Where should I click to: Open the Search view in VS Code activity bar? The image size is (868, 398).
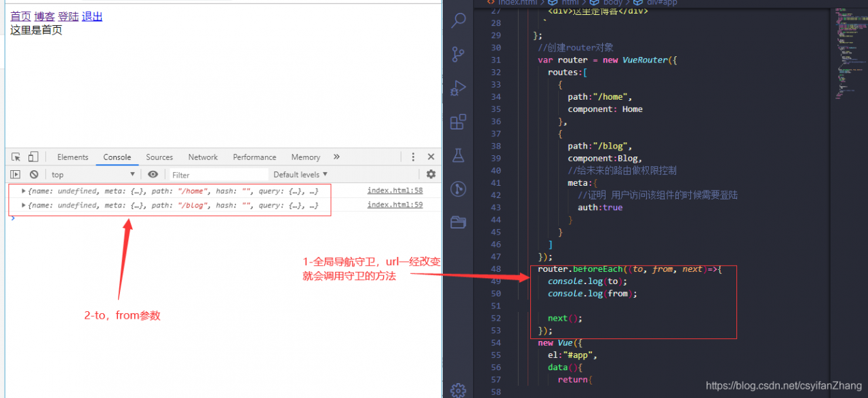(x=458, y=20)
